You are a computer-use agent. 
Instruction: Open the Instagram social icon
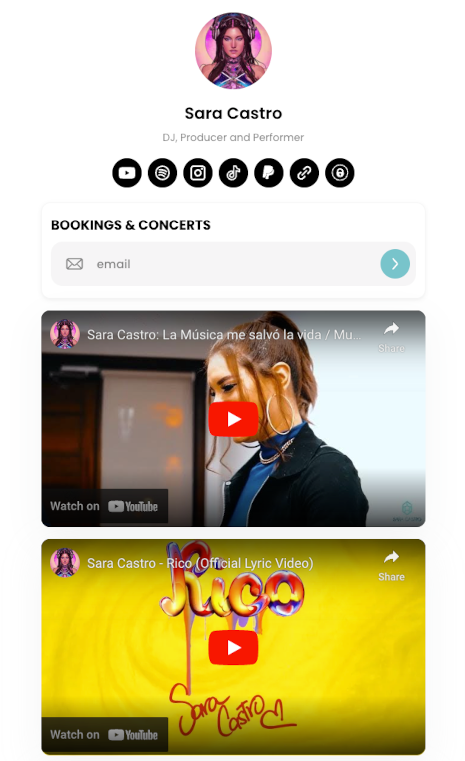198,173
